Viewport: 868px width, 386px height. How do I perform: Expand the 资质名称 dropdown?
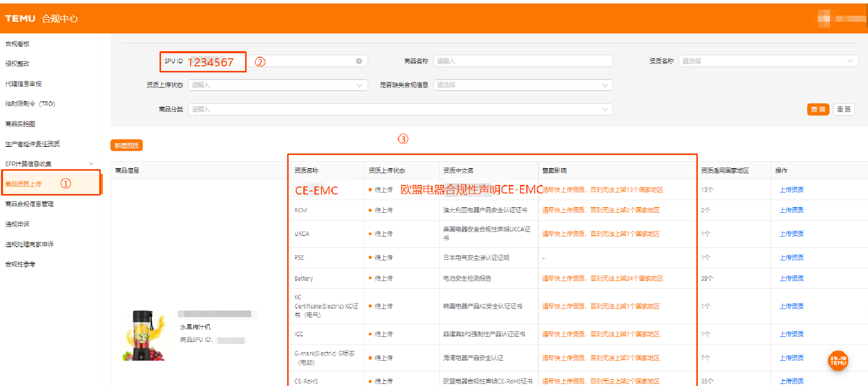(x=768, y=61)
